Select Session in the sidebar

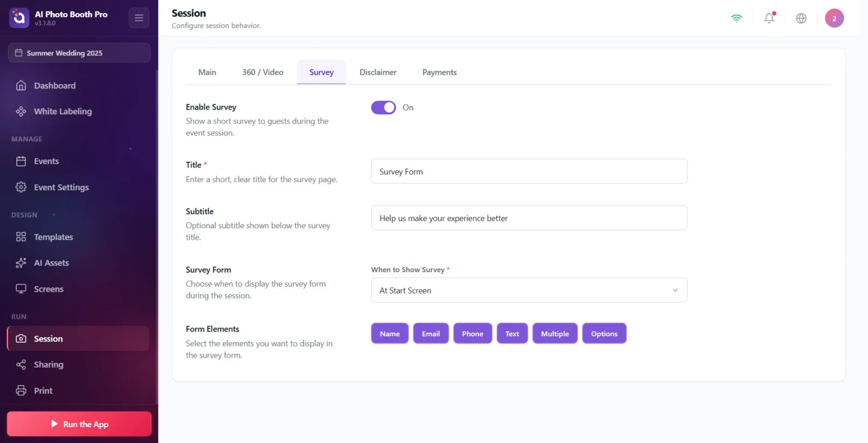78,338
